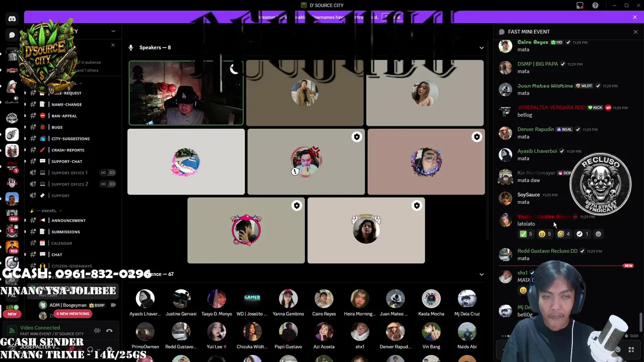
Task: Close the stage info banner in sidebar
Action: [x=113, y=45]
